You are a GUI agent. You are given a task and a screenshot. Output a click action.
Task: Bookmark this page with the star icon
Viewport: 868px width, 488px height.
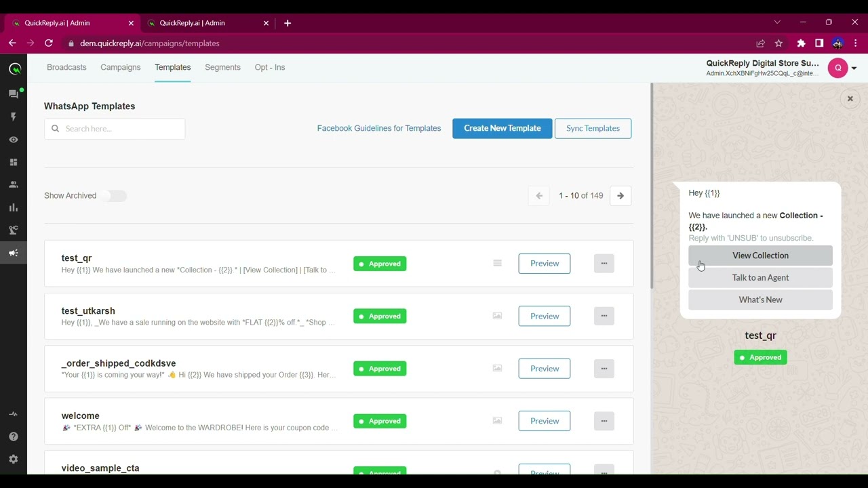coord(778,43)
